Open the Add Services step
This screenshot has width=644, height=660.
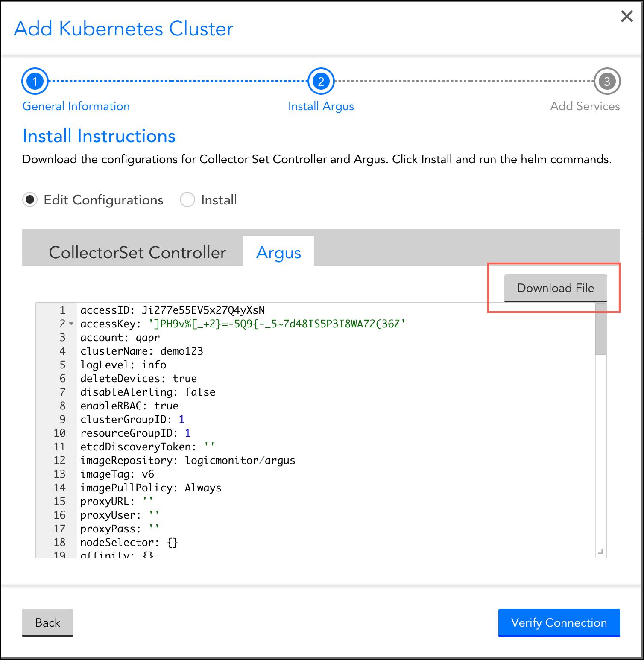(584, 106)
